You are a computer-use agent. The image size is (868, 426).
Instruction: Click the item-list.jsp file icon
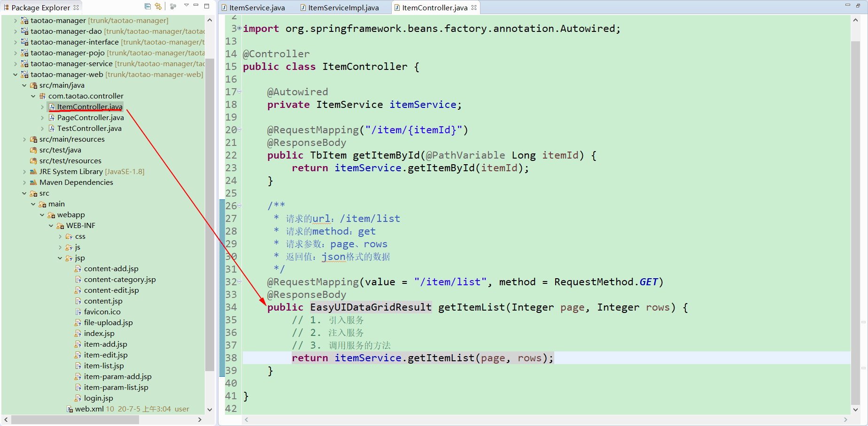click(x=78, y=366)
